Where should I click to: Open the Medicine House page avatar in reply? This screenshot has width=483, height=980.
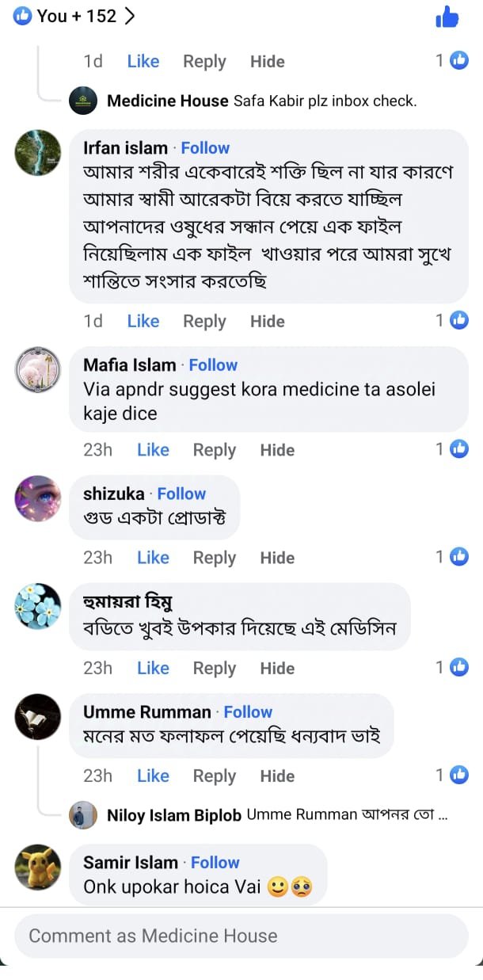[83, 101]
